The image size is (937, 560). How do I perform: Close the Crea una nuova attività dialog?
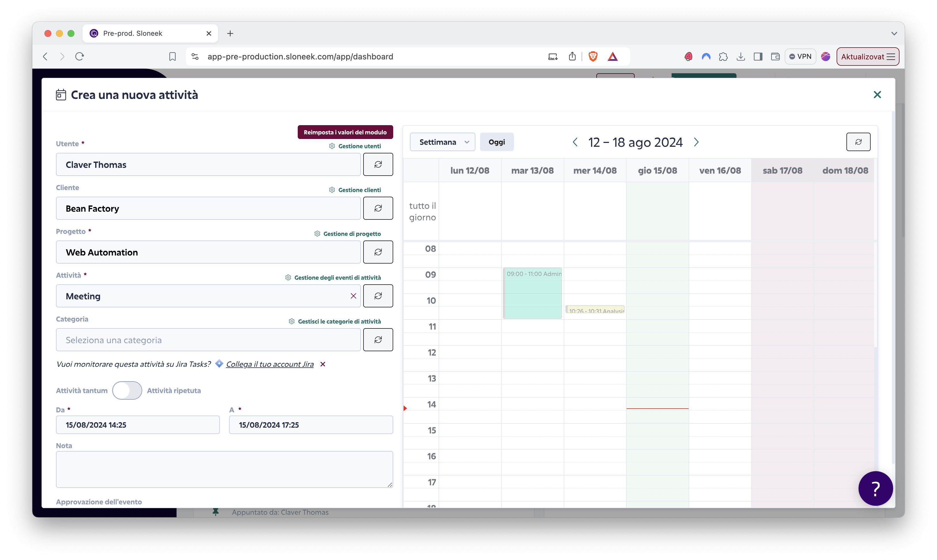[877, 95]
